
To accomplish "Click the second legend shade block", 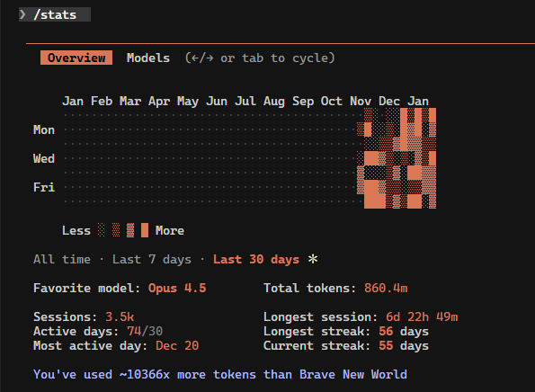I will pos(116,230).
